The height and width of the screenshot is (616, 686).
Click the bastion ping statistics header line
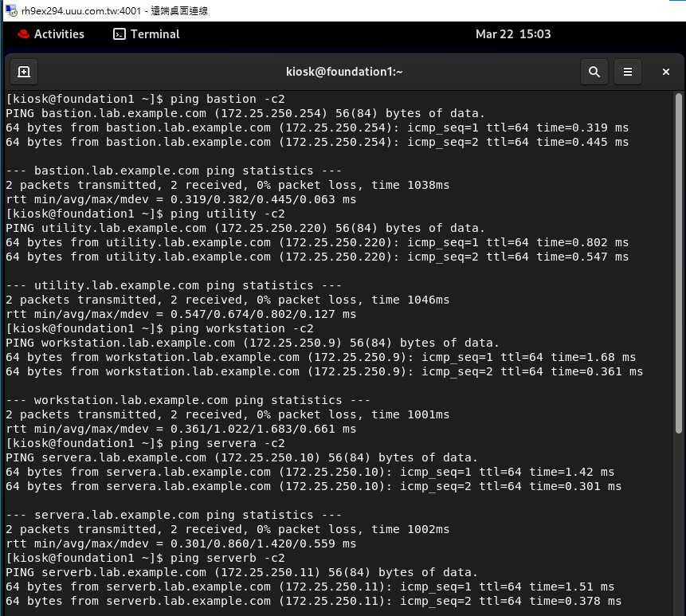174,171
